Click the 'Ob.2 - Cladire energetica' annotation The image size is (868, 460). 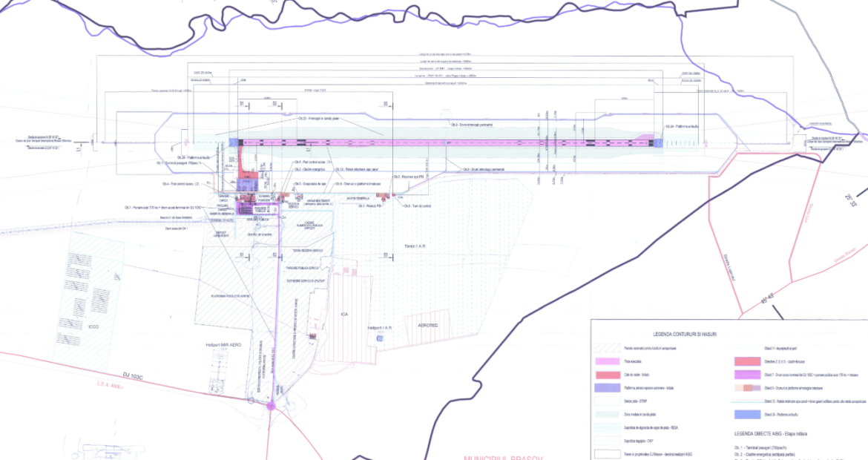tap(309, 169)
